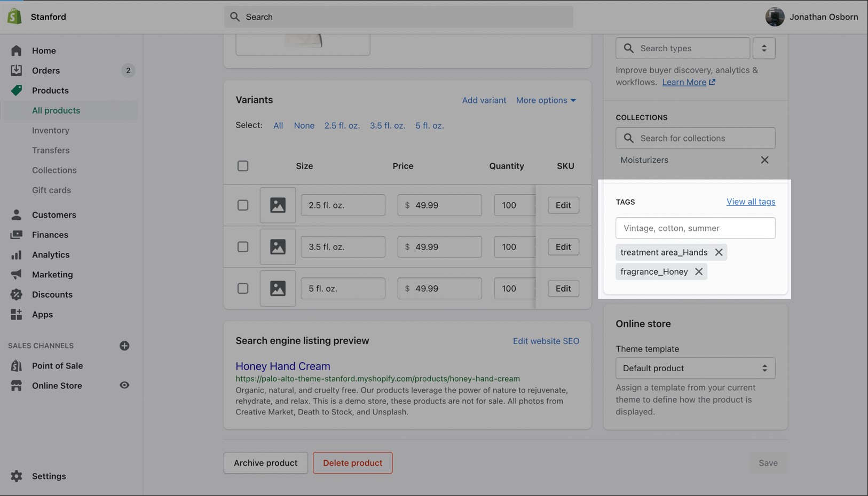Open the Analytics section icon

[x=17, y=255]
